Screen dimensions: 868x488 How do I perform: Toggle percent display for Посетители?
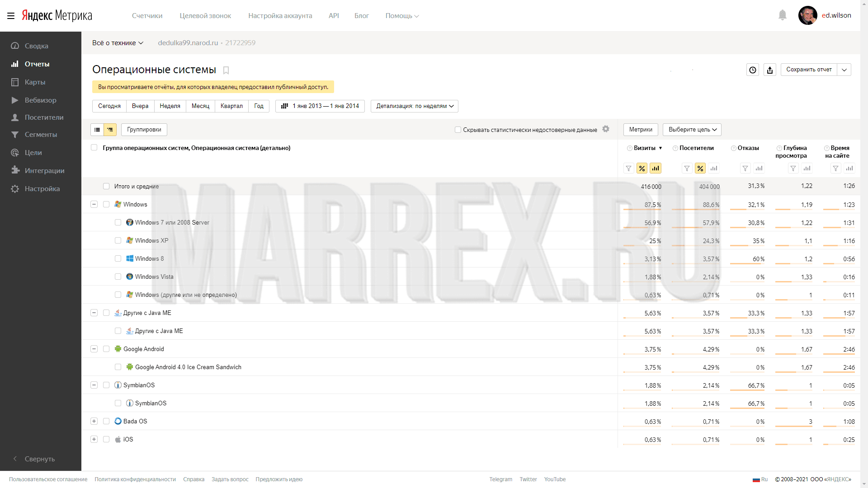tap(700, 169)
